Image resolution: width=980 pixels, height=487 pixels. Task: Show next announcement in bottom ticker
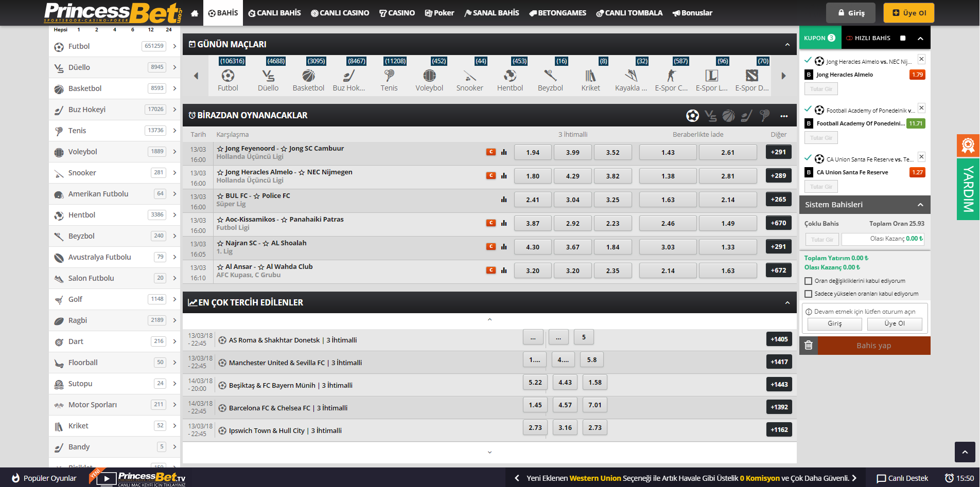[x=854, y=478]
